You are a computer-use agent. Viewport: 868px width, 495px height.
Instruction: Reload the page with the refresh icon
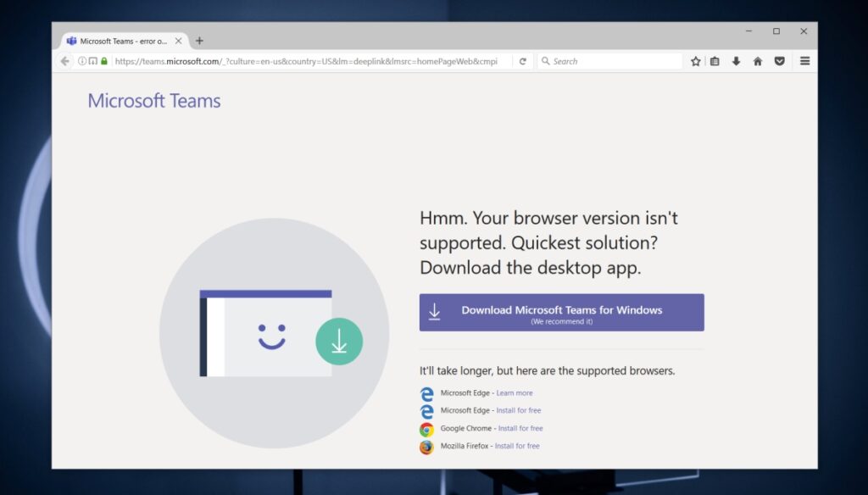click(522, 61)
